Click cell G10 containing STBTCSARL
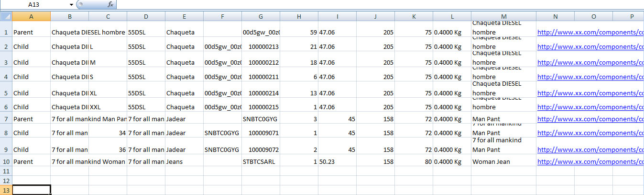The height and width of the screenshot is (195, 644). 261,161
